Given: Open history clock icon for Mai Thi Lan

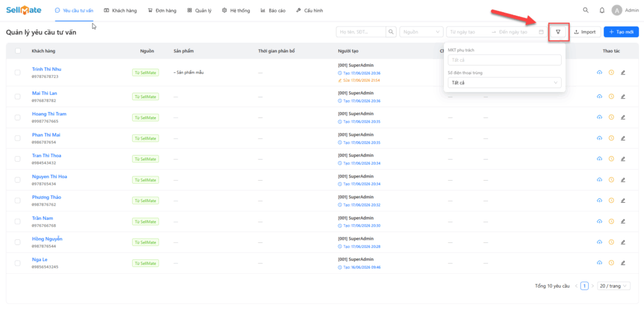Looking at the screenshot, I should pyautogui.click(x=611, y=96).
